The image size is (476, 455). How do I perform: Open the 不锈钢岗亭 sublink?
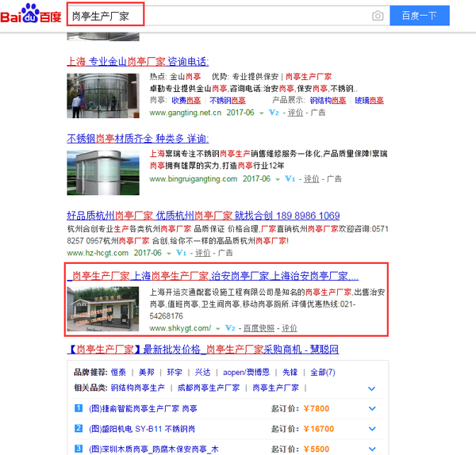pos(228,101)
